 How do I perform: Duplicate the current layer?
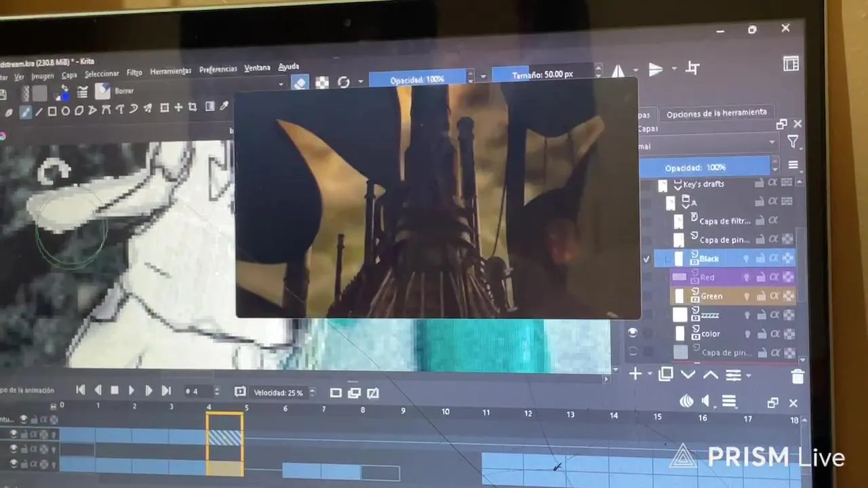(x=666, y=374)
